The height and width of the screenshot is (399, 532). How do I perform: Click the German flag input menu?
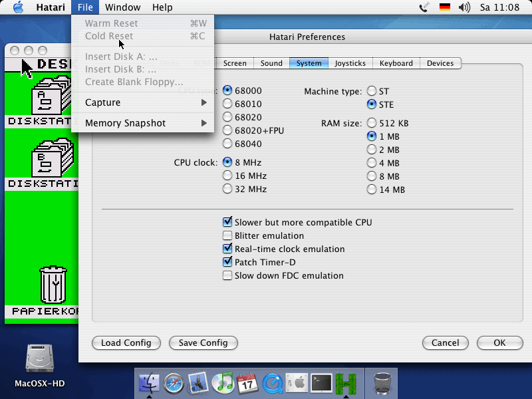[x=444, y=7]
